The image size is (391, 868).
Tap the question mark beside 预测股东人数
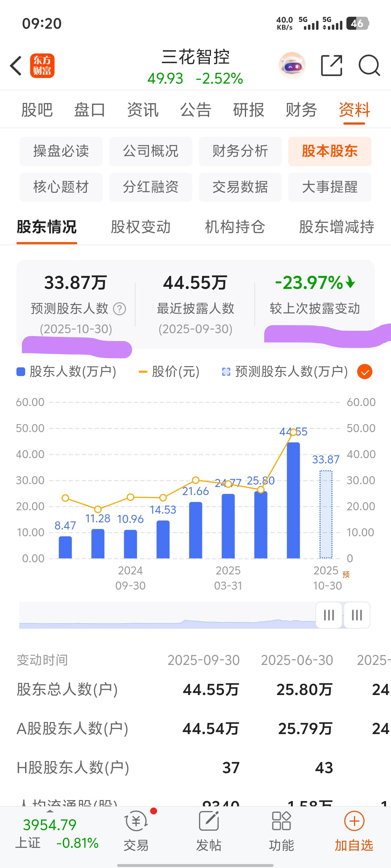click(x=119, y=309)
